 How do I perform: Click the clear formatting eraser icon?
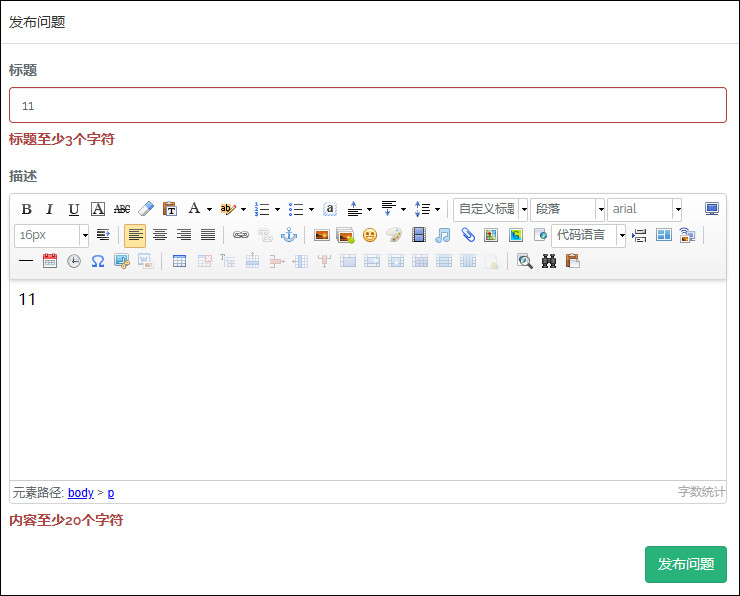click(x=146, y=209)
